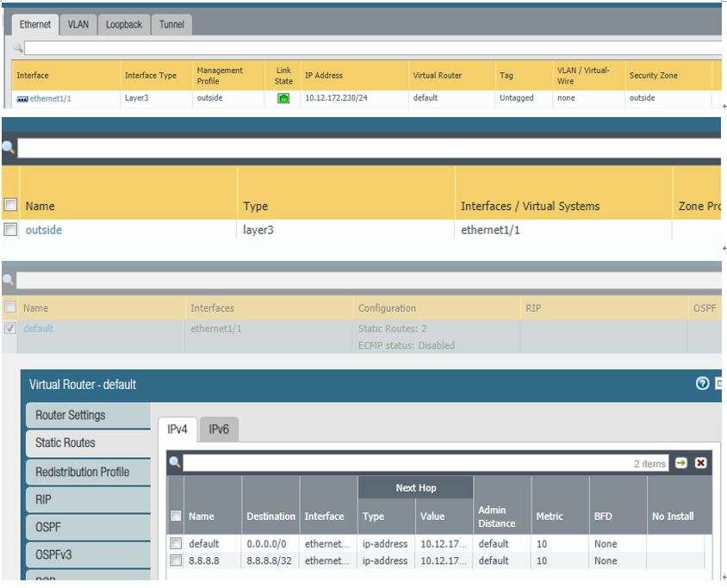Click the green link state icon
Image resolution: width=727 pixels, height=588 pixels.
(283, 98)
